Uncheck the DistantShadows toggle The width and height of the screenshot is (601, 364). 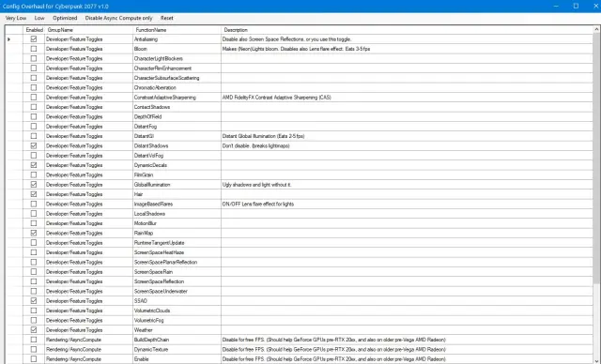[34, 145]
